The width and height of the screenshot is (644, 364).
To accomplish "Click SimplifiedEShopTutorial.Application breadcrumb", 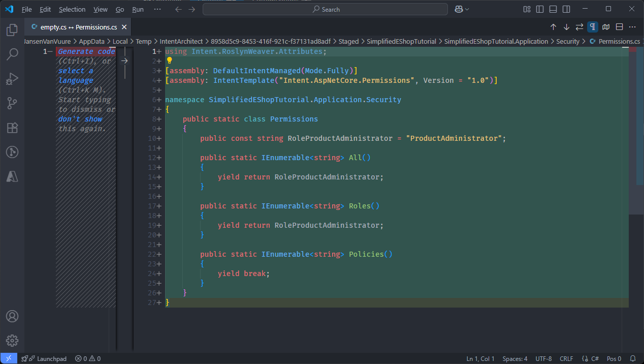I will click(496, 42).
